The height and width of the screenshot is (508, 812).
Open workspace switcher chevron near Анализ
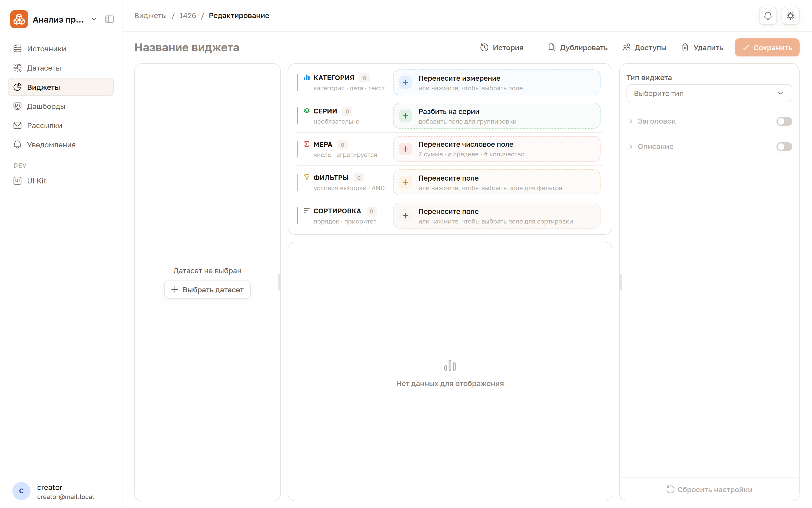[x=94, y=19]
